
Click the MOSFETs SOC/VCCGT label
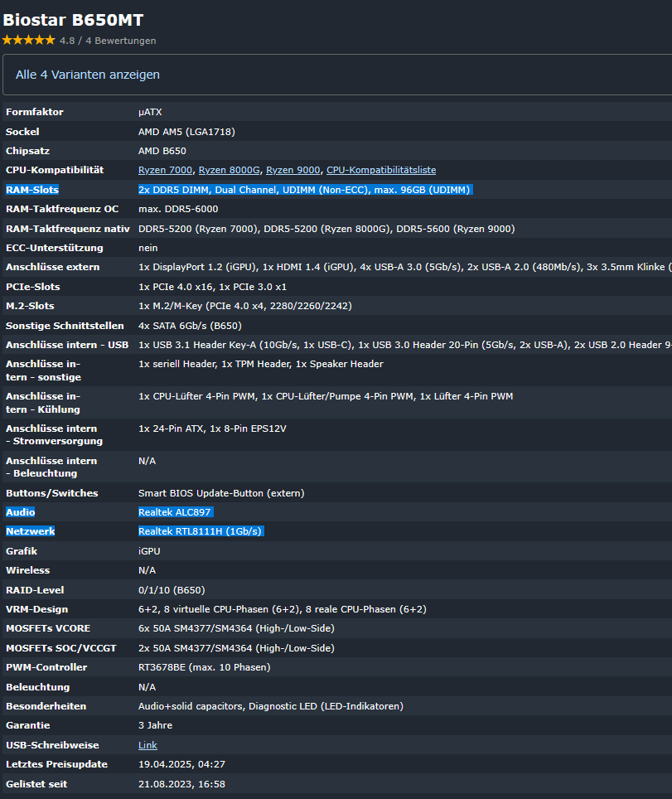(61, 648)
